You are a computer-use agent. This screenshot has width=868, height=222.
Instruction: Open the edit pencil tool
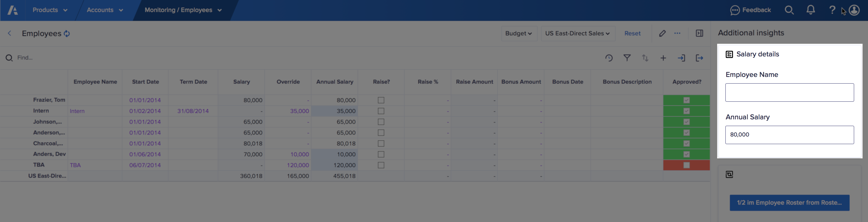pos(662,33)
